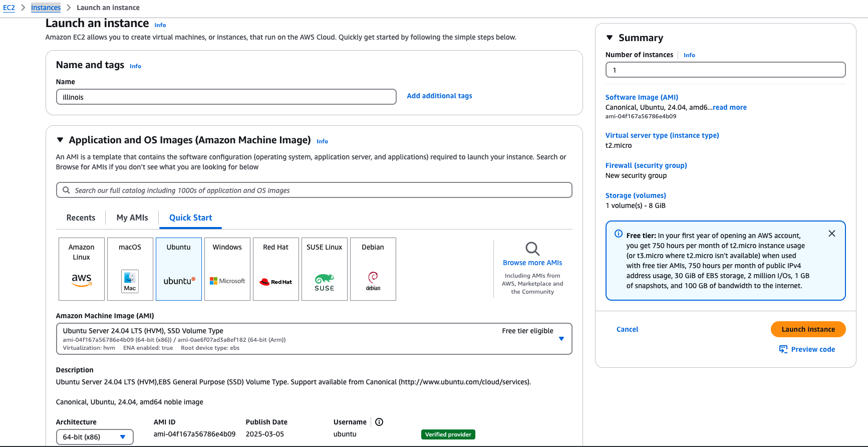Image resolution: width=868 pixels, height=447 pixels.
Task: Click the Launch instance button
Action: [808, 329]
